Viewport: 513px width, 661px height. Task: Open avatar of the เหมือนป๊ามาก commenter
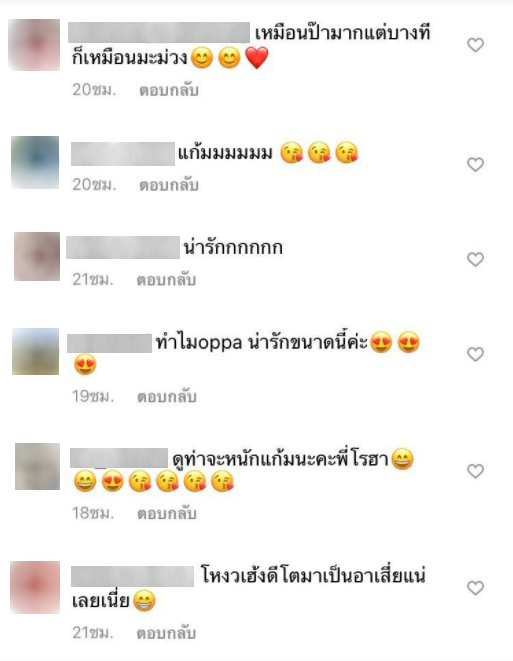point(34,45)
